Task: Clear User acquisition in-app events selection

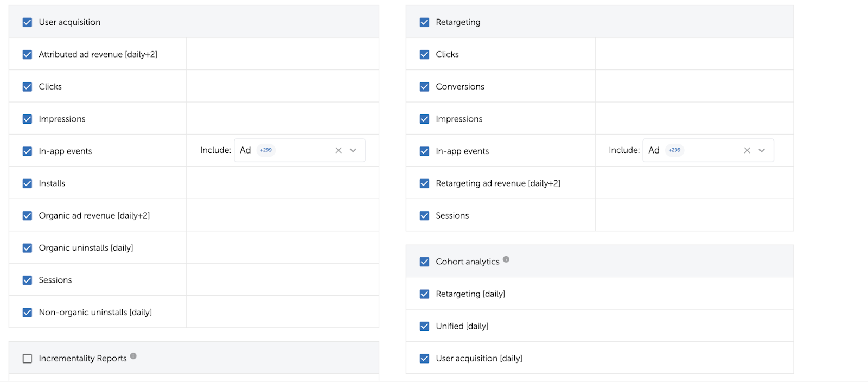Action: coord(339,151)
